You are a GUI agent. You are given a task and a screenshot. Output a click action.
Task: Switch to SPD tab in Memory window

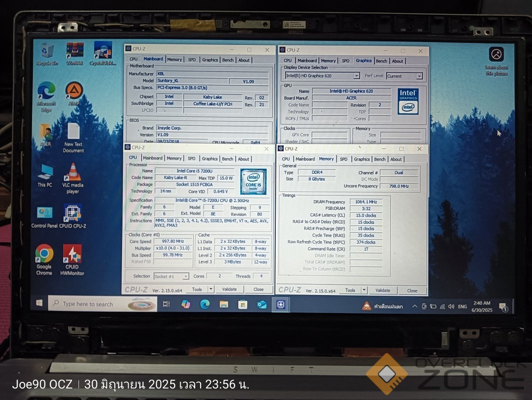[x=343, y=159]
